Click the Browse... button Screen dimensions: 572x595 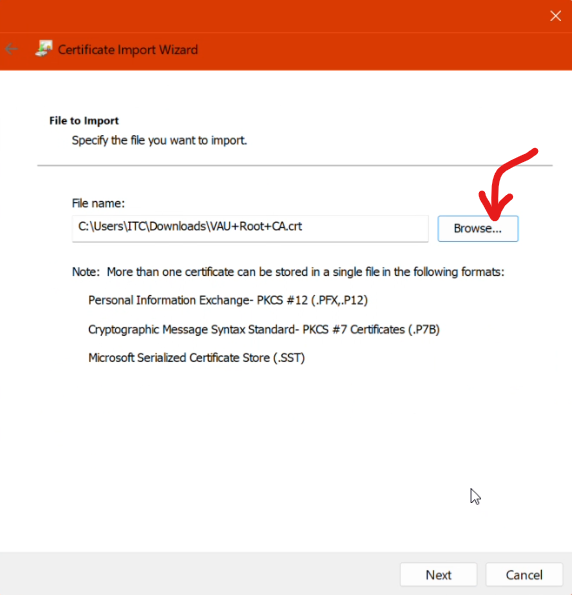477,228
